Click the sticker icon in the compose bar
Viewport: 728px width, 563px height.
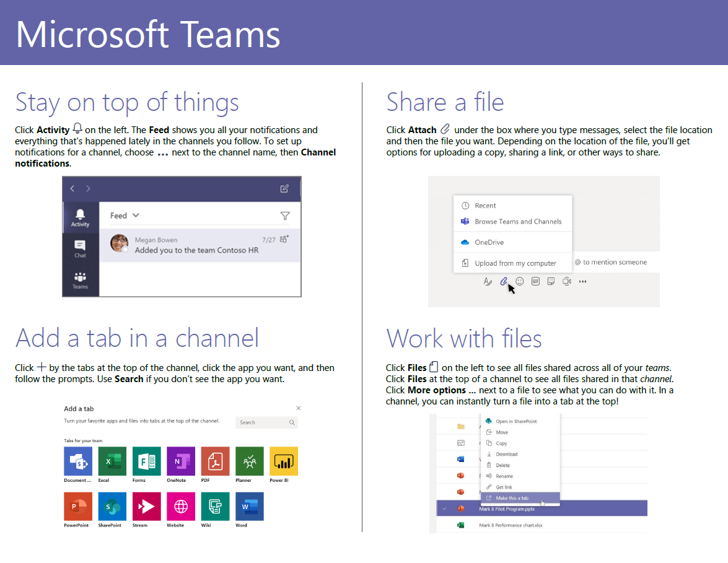pos(551,281)
